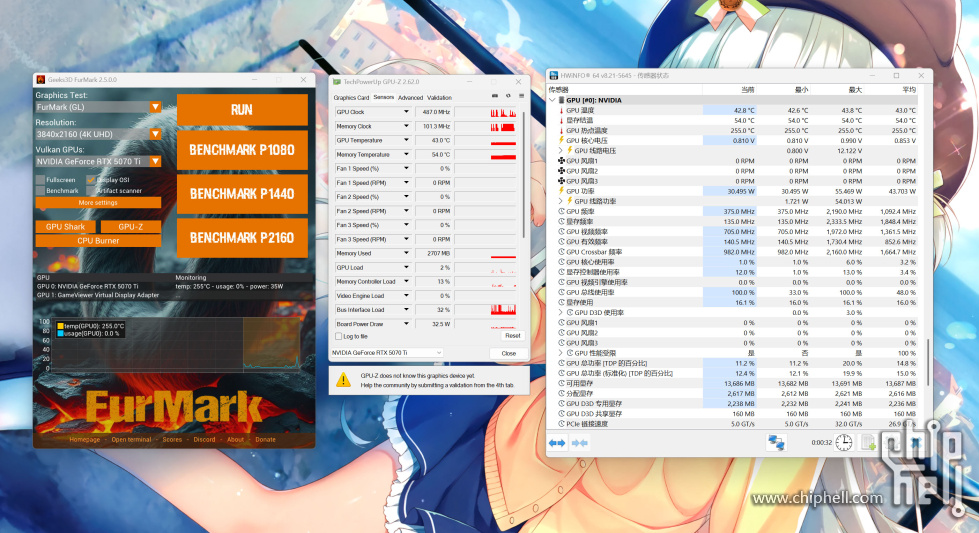Click the GPU-Z vertical scrollbar
The image size is (979, 533).
524,175
